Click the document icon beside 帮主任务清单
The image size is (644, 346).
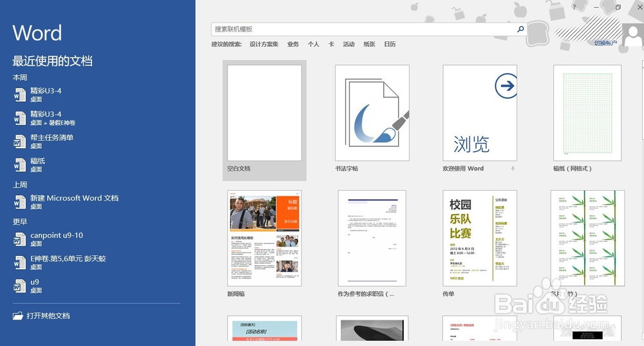point(20,142)
